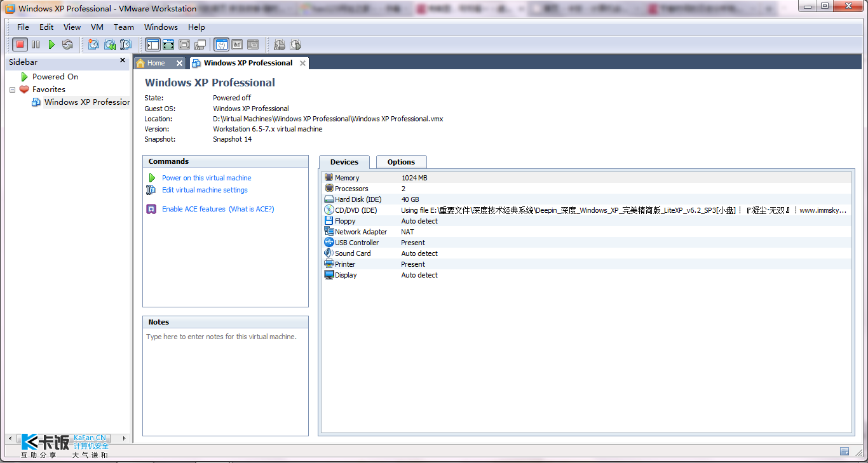Click the Floppy disk icon in the Devices list
The width and height of the screenshot is (868, 463).
point(329,221)
